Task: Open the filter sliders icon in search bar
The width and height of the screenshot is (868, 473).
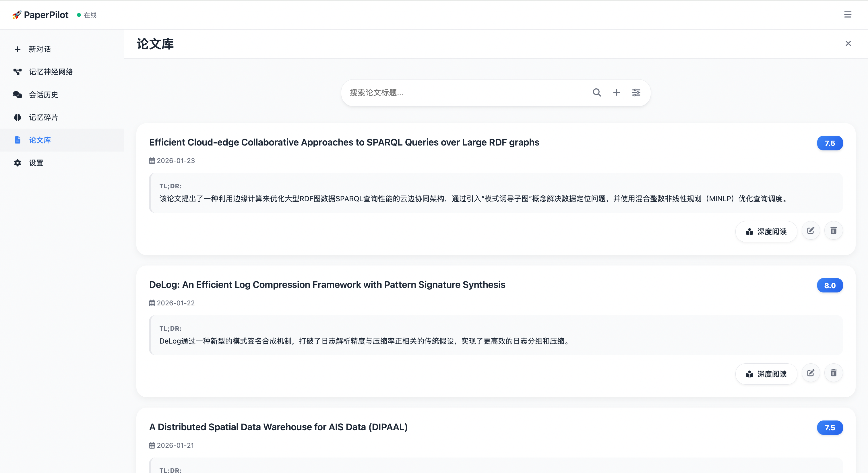Action: coord(636,92)
